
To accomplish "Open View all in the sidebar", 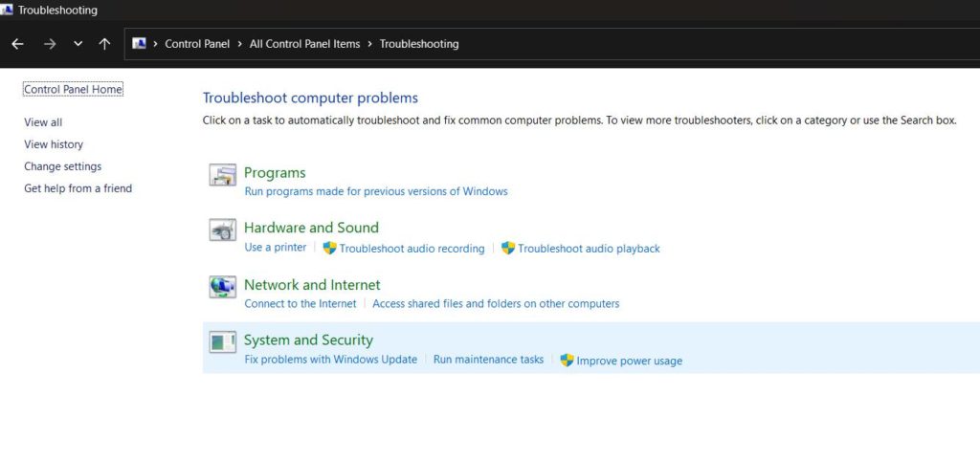I will pos(43,122).
